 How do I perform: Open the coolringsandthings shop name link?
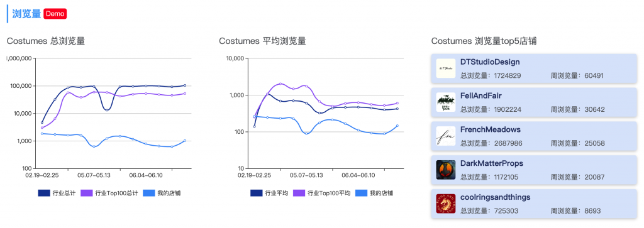point(496,197)
